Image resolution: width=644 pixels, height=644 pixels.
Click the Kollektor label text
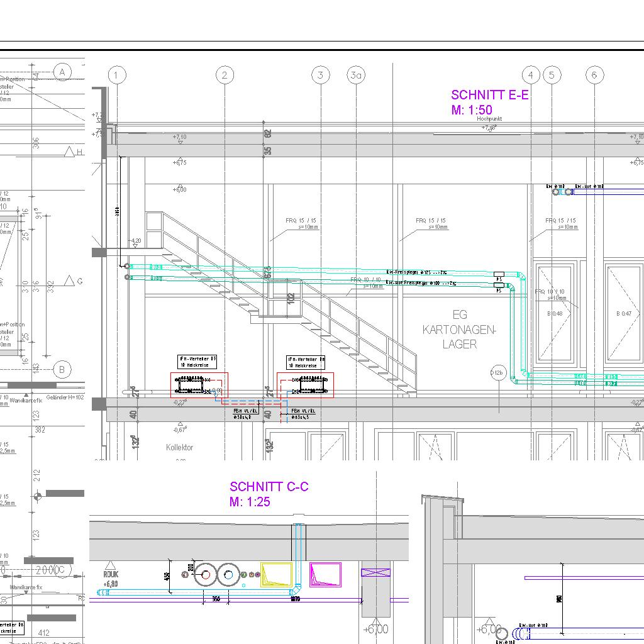[179, 448]
